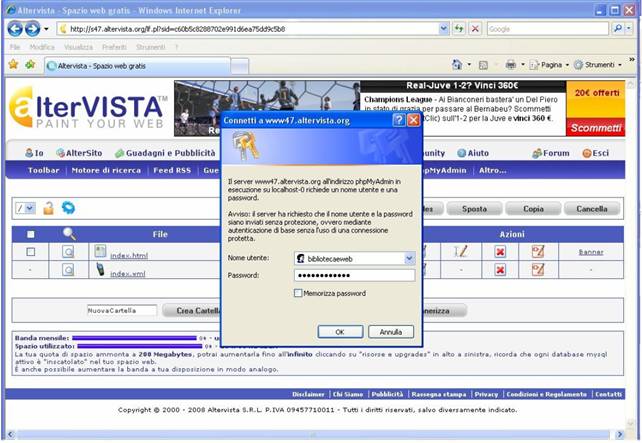Click the Feeds icon in command bar
Image resolution: width=642 pixels, height=443 pixels.
[x=483, y=65]
